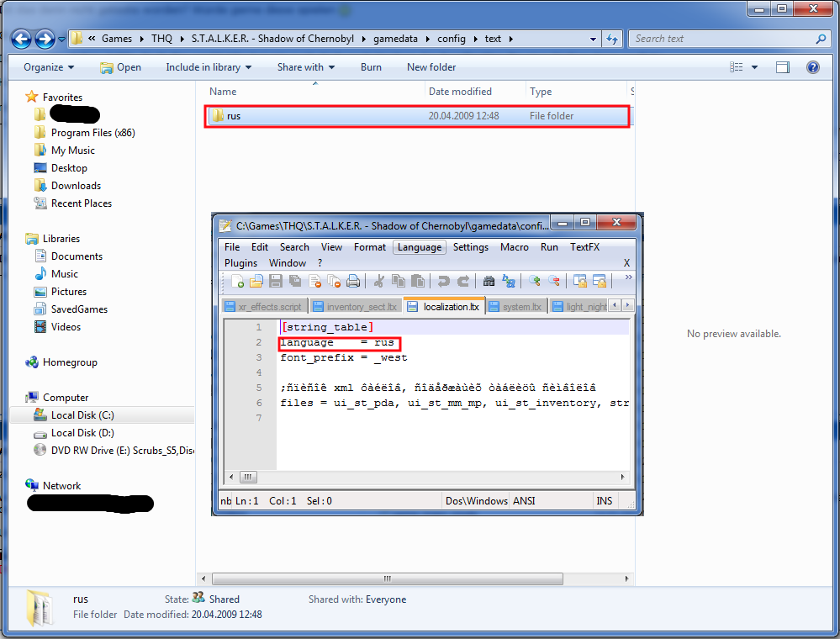Open Notepad++ Settings menu
Image resolution: width=840 pixels, height=639 pixels.
(x=470, y=247)
